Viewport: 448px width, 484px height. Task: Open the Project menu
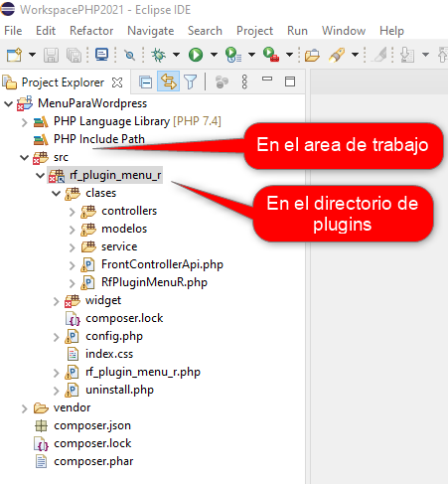[x=254, y=31]
